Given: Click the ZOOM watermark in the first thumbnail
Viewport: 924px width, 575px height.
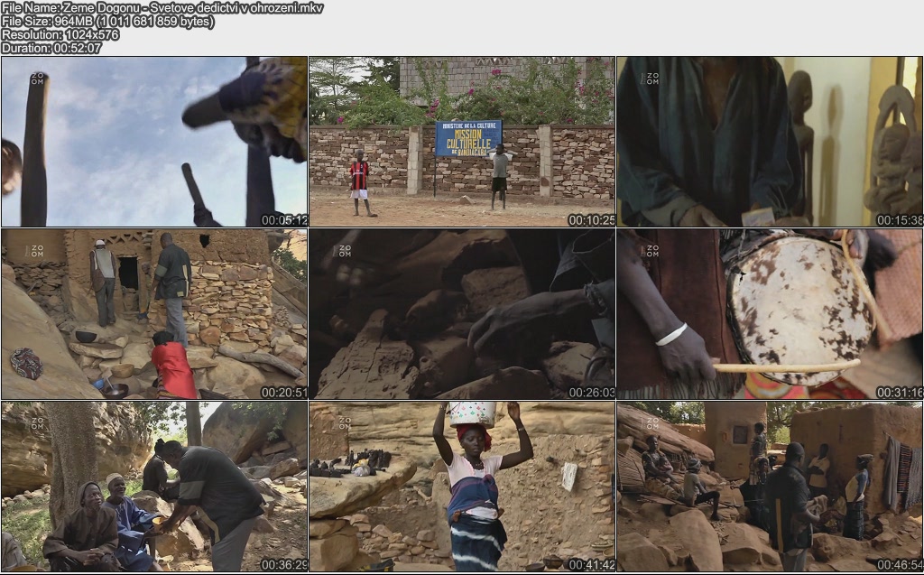Looking at the screenshot, I should pos(37,79).
